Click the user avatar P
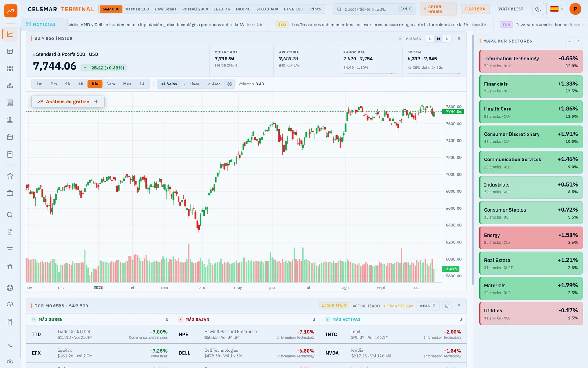 [x=575, y=9]
